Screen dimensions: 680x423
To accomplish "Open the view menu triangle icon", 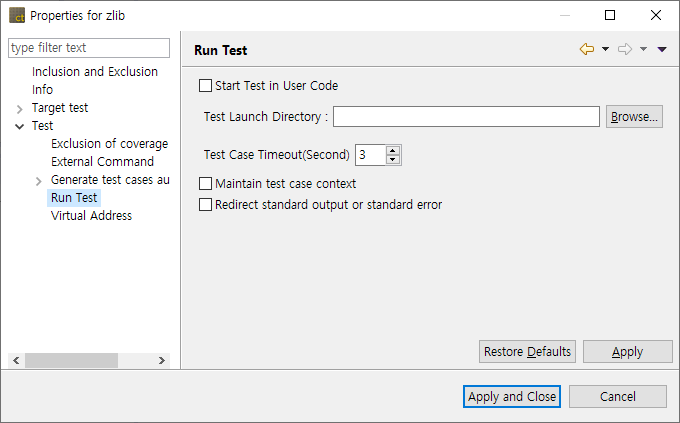I will coord(662,50).
